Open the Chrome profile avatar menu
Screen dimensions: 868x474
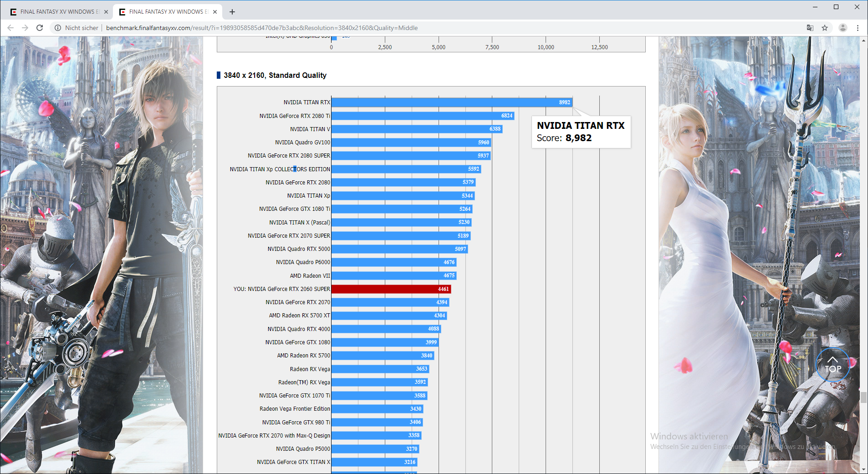coord(843,28)
